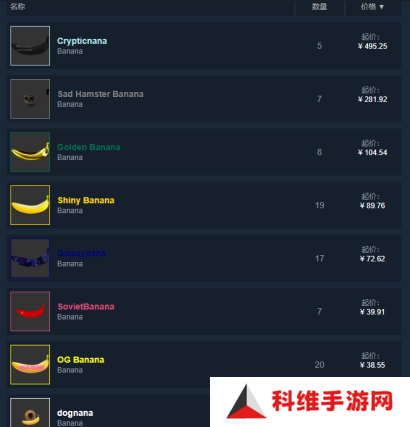
Task: Open the Shiny Banana item image
Action: click(30, 205)
